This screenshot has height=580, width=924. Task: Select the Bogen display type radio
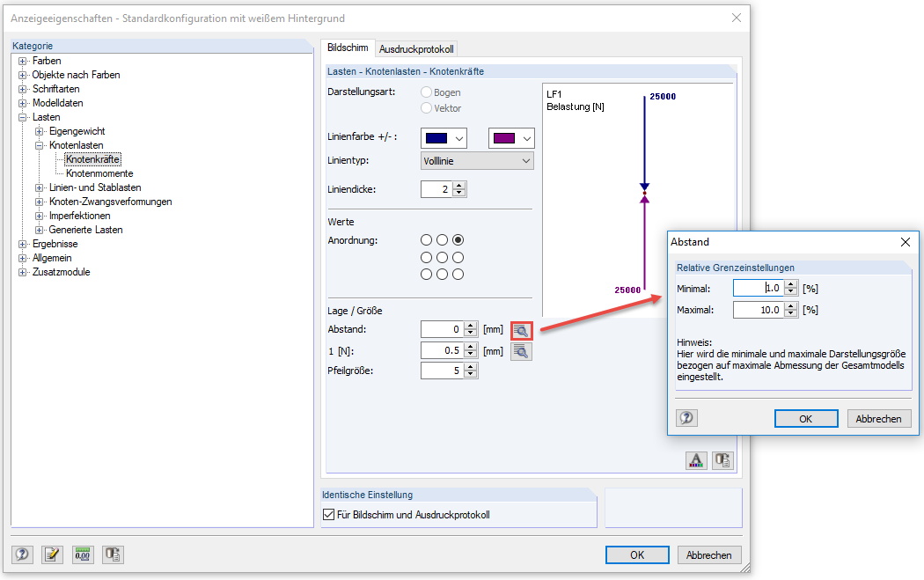point(426,92)
